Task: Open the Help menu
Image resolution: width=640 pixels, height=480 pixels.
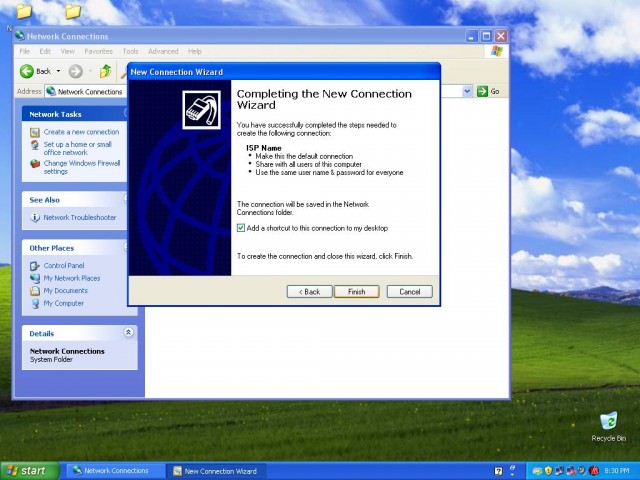Action: click(195, 51)
